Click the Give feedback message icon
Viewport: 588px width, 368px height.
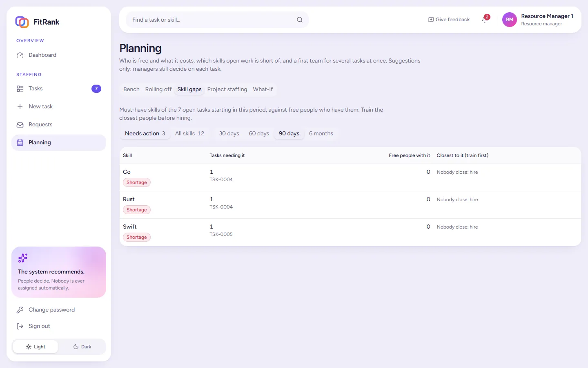[431, 20]
